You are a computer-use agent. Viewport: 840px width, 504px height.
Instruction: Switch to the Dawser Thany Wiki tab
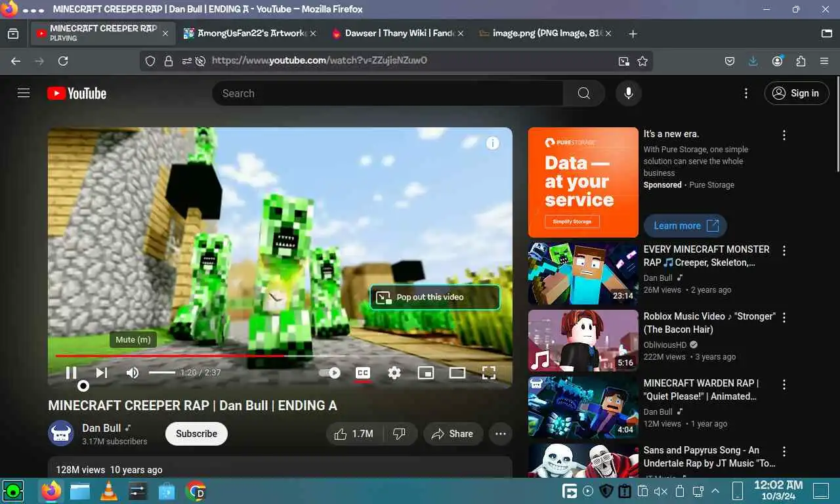(x=397, y=33)
